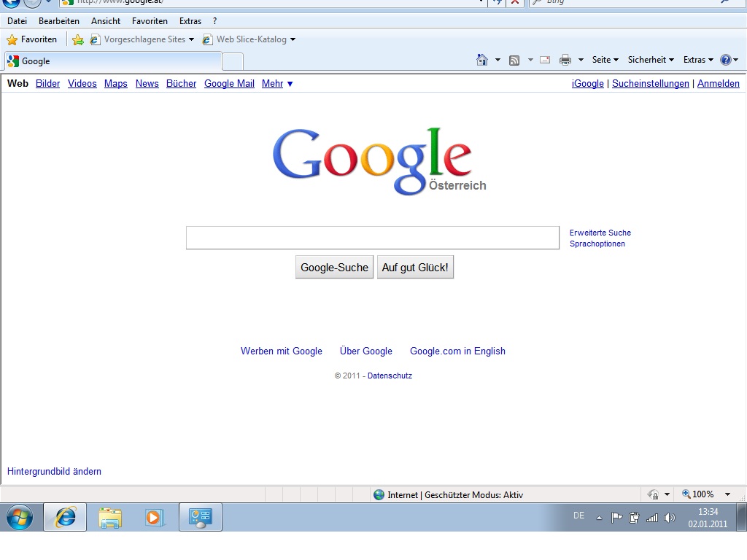
Task: Open the Seite dropdown menu
Action: pyautogui.click(x=605, y=60)
